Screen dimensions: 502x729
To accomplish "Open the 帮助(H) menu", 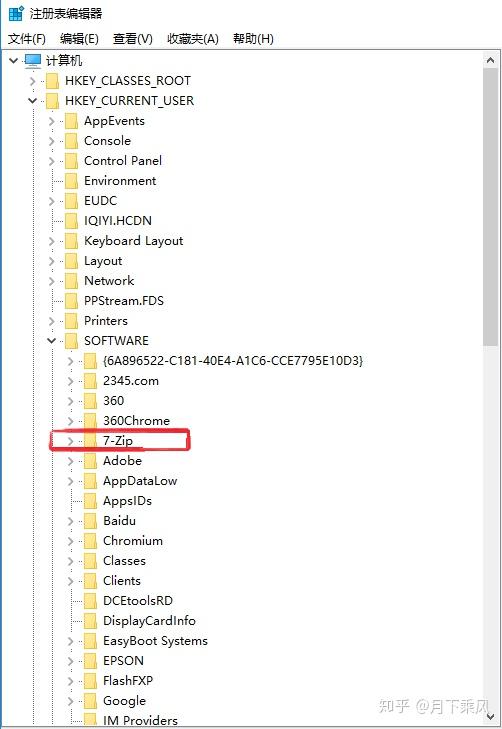I will click(x=253, y=39).
